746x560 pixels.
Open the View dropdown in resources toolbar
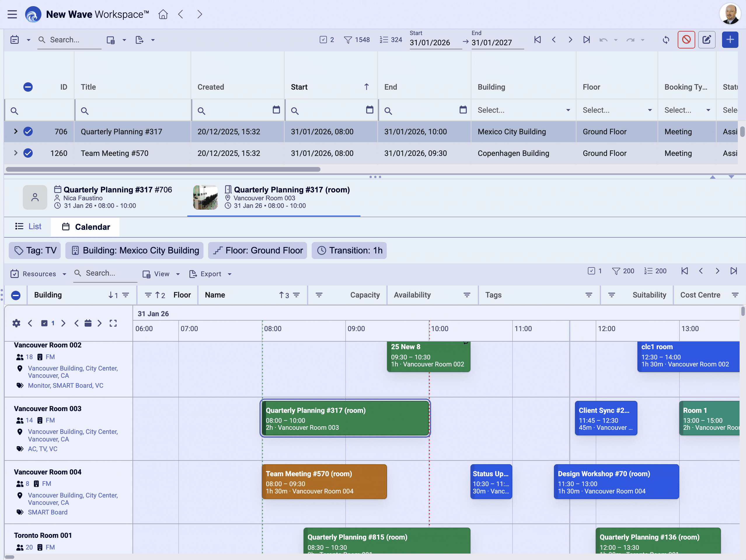(x=161, y=274)
